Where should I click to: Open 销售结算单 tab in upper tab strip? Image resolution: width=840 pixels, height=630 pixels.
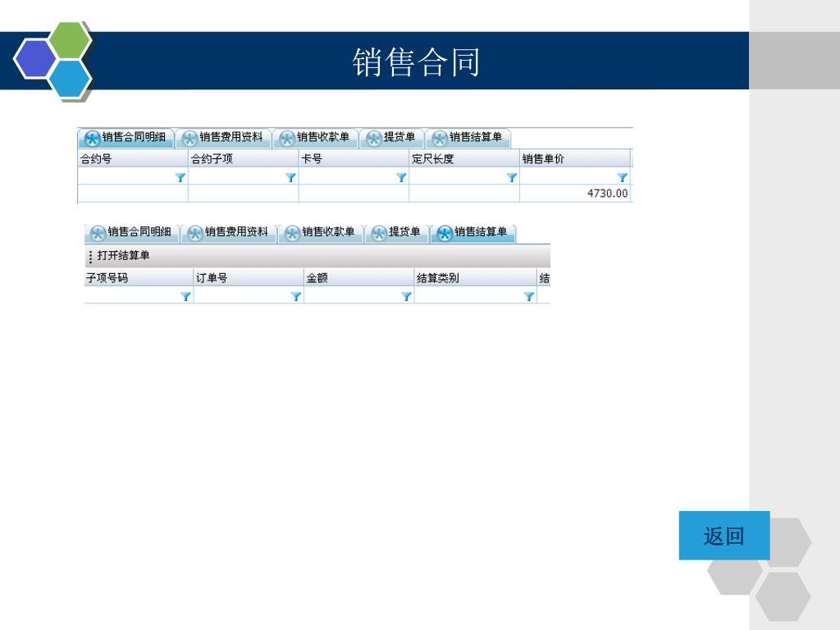468,138
